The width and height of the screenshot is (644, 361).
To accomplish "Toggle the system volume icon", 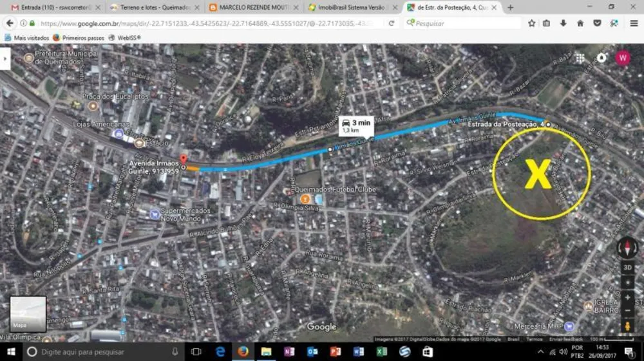I will [x=563, y=352].
